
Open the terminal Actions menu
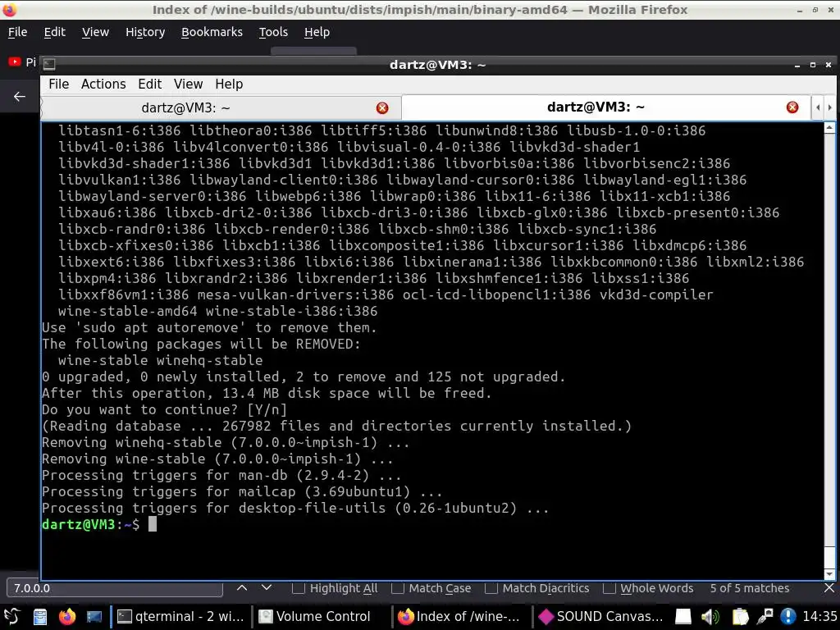(103, 84)
